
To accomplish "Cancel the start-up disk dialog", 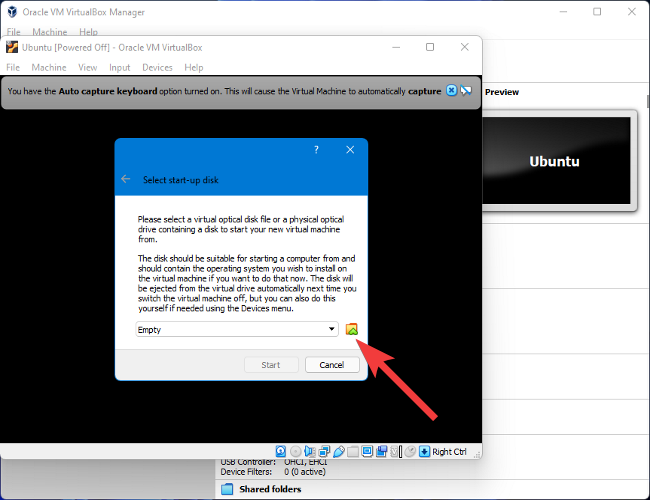I will 332,365.
